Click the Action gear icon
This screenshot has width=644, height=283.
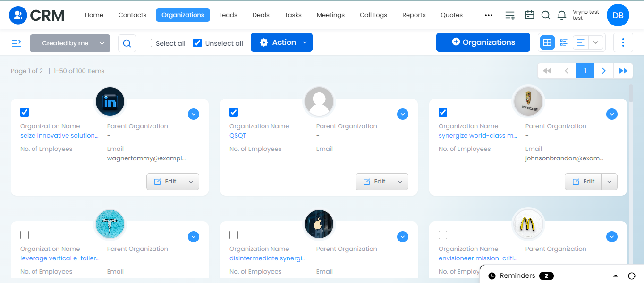[264, 42]
